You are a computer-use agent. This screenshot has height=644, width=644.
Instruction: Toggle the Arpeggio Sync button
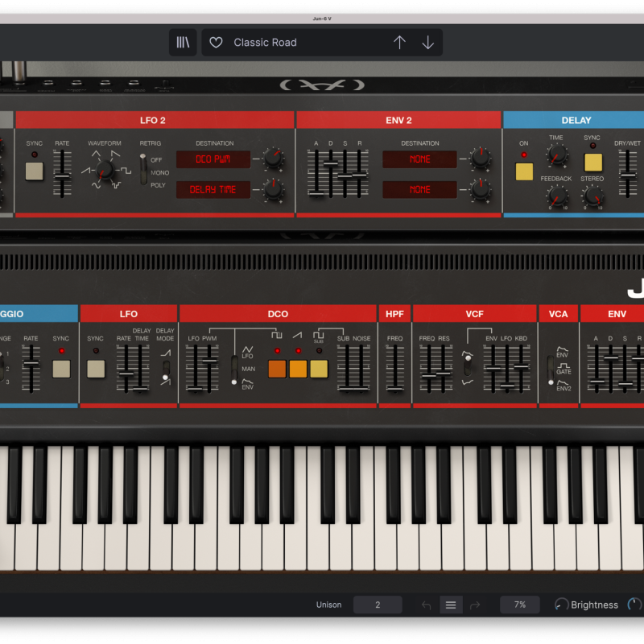(x=61, y=369)
